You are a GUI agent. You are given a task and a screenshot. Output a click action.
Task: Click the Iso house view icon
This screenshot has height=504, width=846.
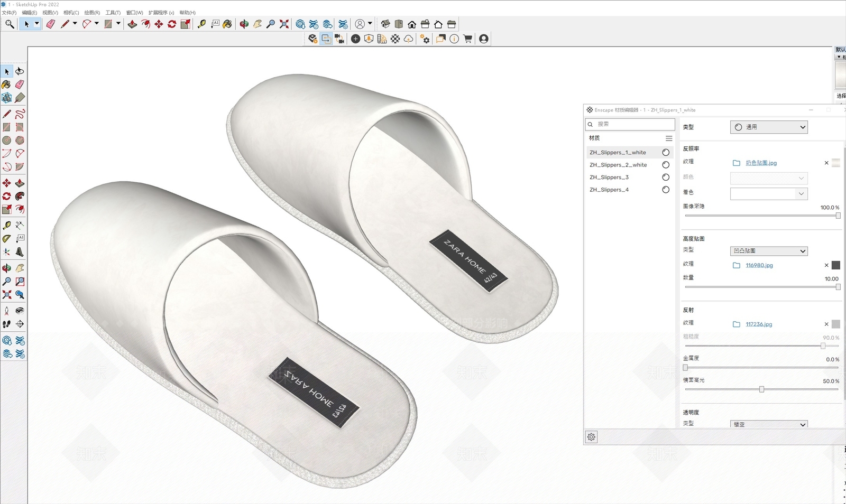pyautogui.click(x=385, y=24)
